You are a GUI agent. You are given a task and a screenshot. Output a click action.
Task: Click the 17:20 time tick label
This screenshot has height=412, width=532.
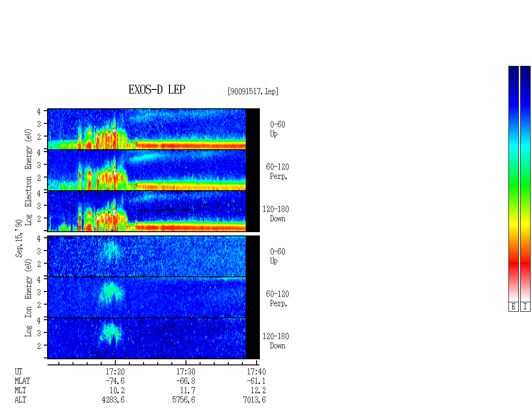tap(115, 372)
